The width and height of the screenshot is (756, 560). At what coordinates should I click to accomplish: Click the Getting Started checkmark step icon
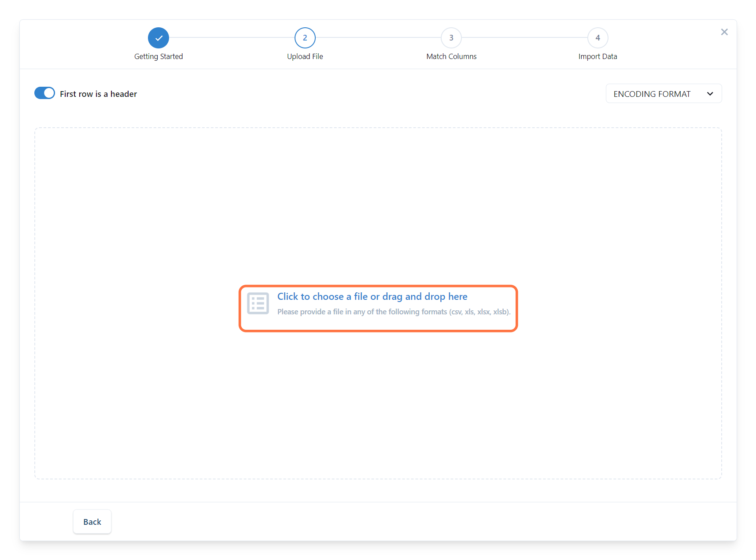pyautogui.click(x=159, y=38)
